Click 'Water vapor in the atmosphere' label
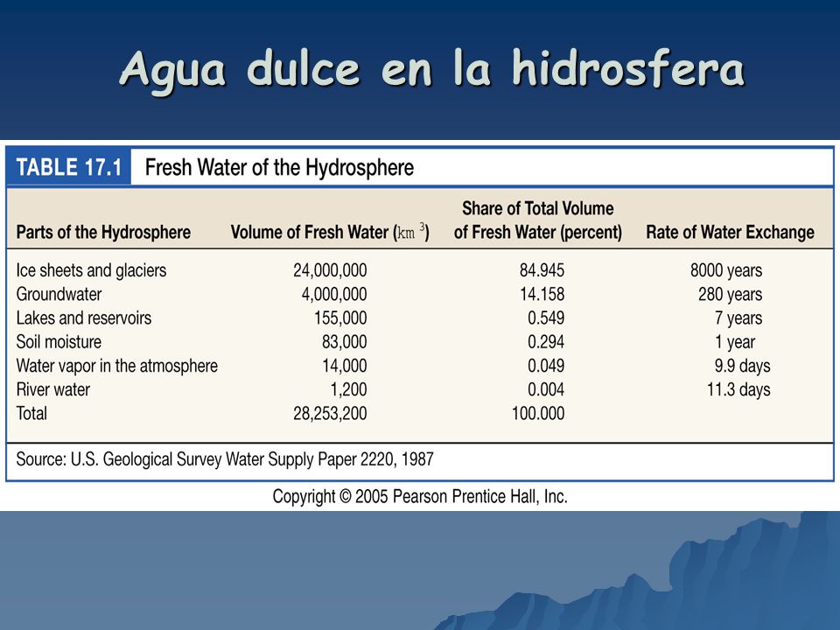This screenshot has height=630, width=840. tap(116, 366)
